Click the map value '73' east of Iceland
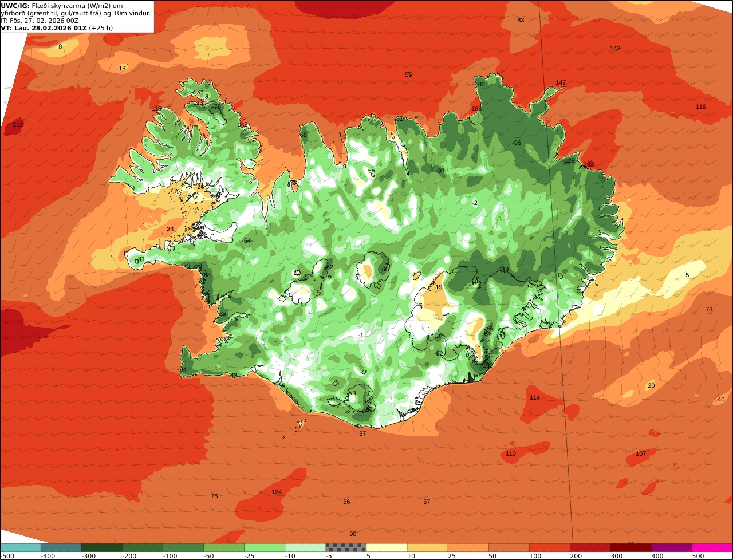The image size is (733, 560). pos(709,309)
